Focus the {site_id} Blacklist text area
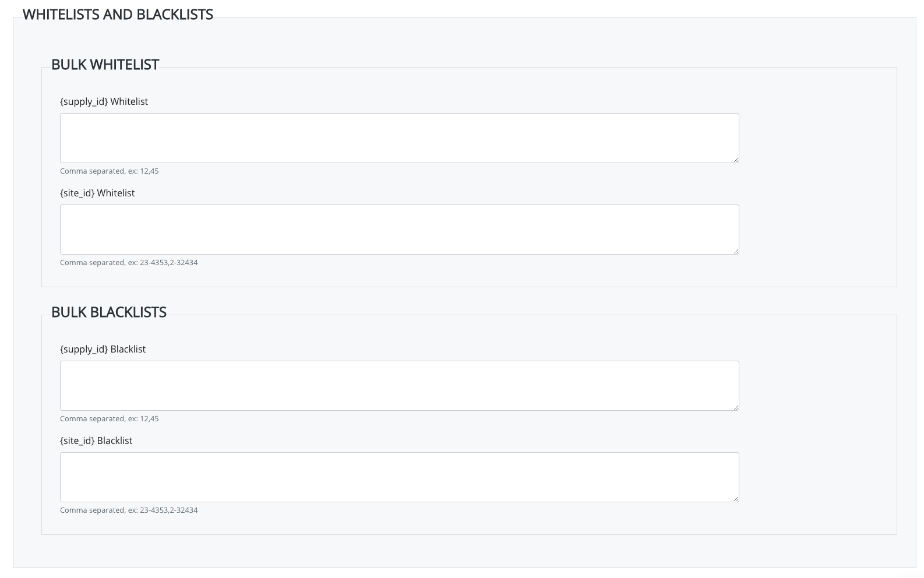The height and width of the screenshot is (578, 924). pos(399,477)
